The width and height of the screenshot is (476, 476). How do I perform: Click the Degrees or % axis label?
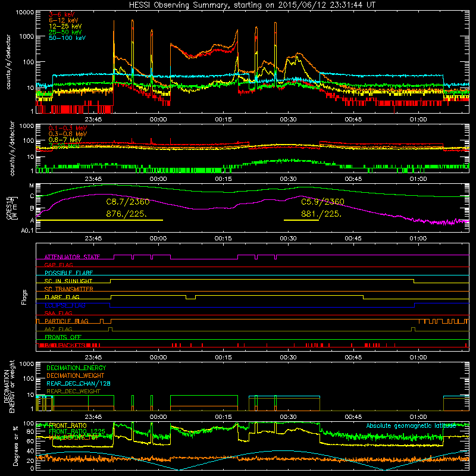click(15, 446)
